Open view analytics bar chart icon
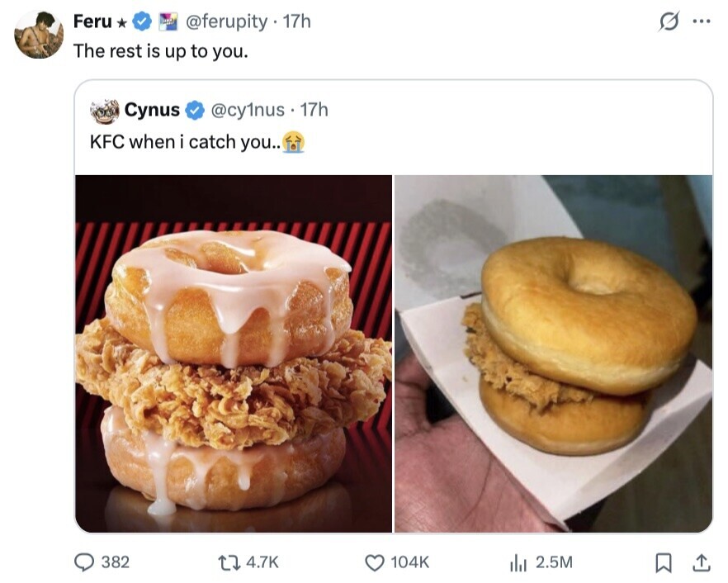 pos(520,562)
